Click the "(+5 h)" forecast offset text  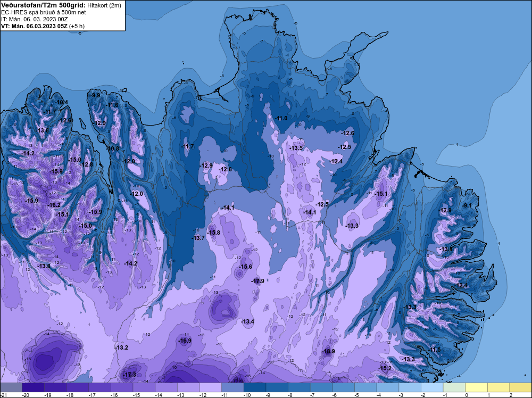77,26
